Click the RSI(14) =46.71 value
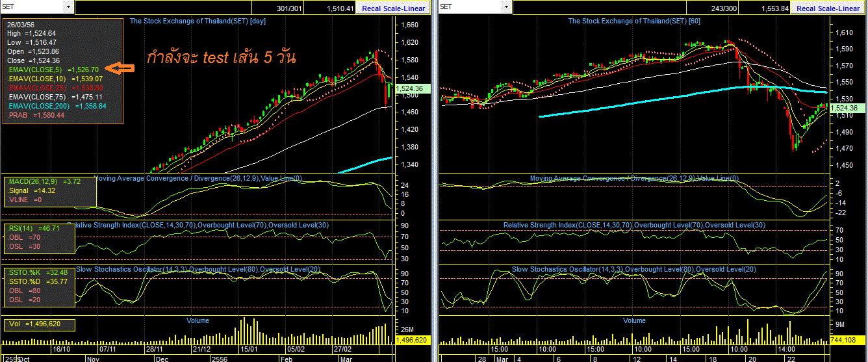This screenshot has height=362, width=868. pos(34,228)
